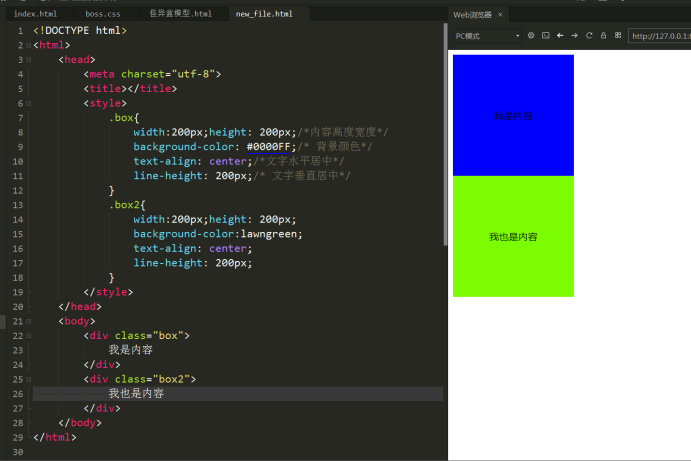Viewport: 691px width, 461px height.
Task: Click line number 30 in the gutter
Action: pos(18,452)
